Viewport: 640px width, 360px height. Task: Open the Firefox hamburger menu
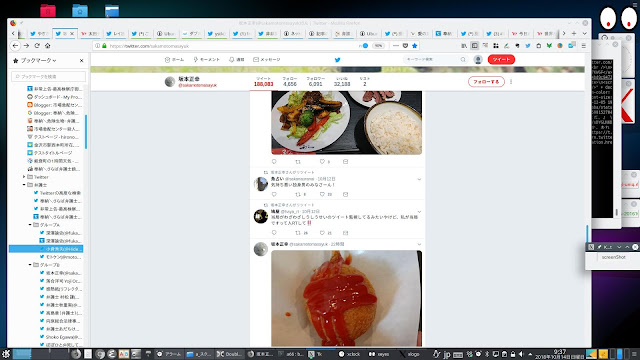point(584,46)
